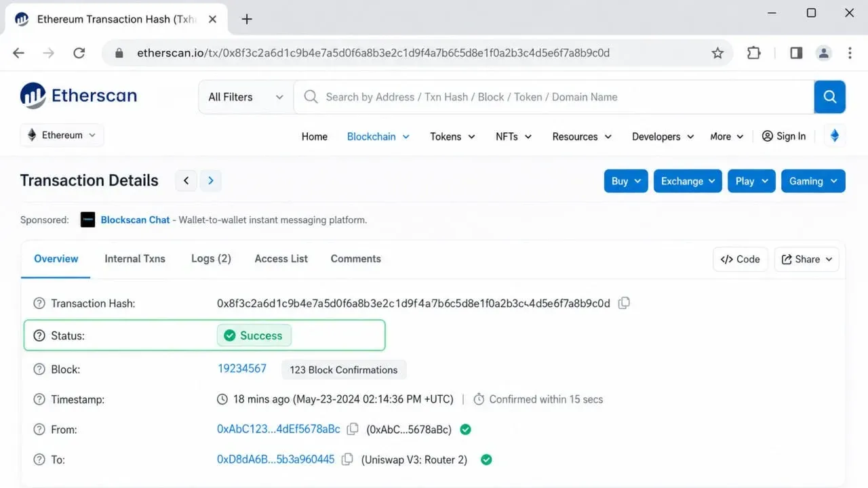Open the Ethereum network selector

[x=62, y=135]
